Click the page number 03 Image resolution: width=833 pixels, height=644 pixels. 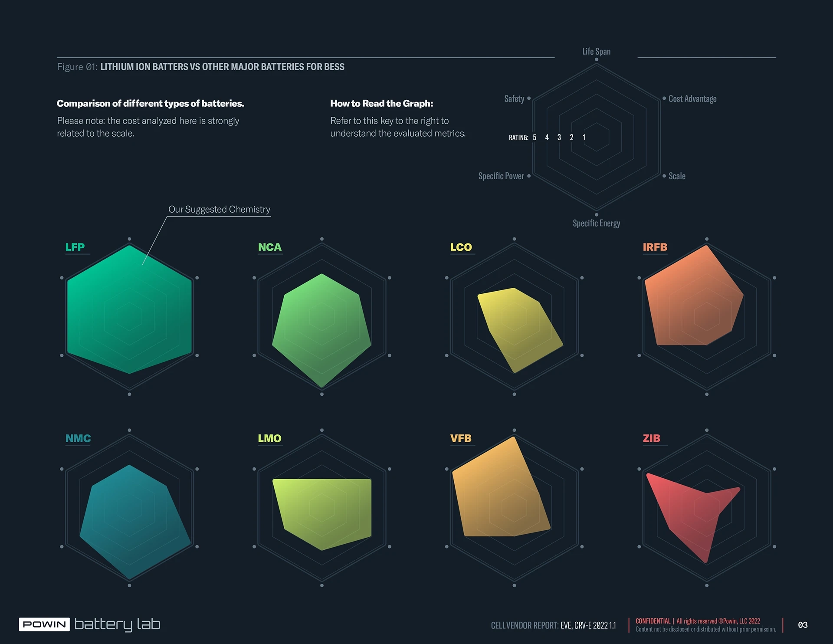(803, 625)
